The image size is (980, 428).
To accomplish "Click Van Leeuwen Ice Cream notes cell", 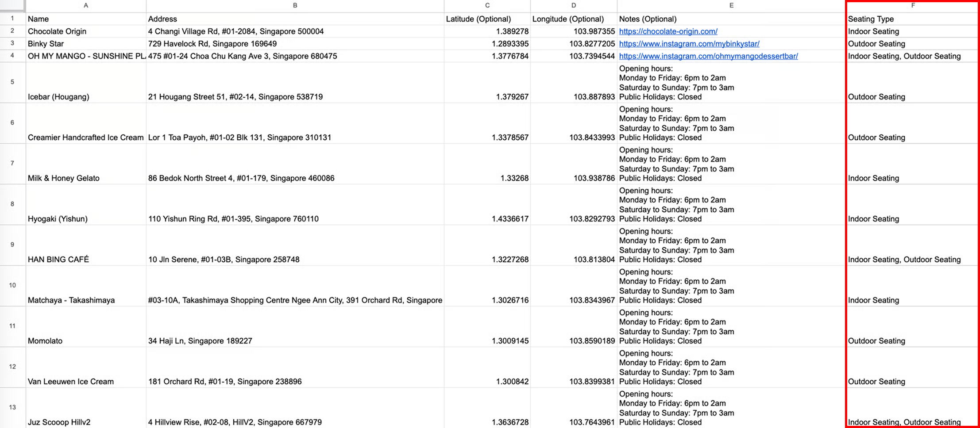I will point(731,367).
